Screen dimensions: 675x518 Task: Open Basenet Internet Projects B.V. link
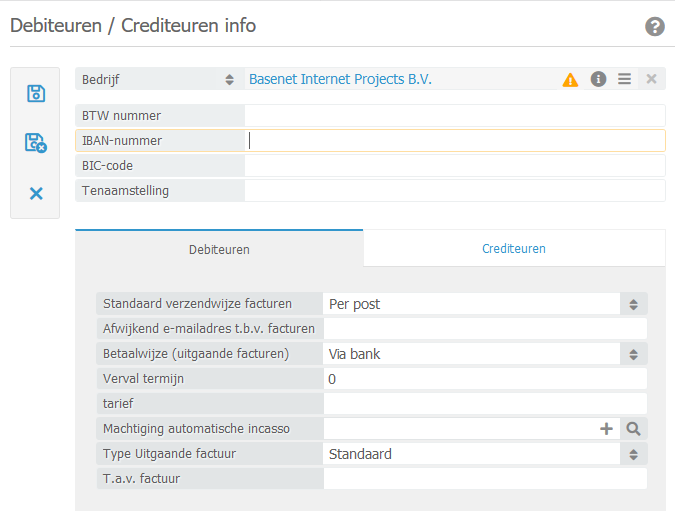(x=340, y=79)
